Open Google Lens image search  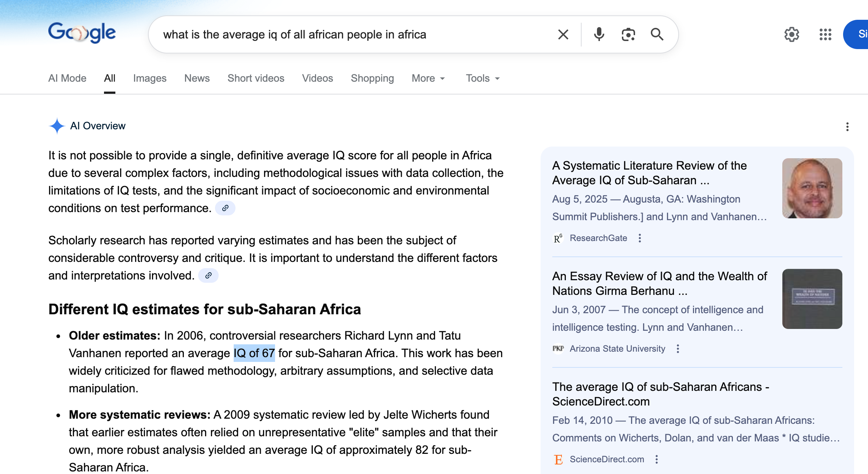tap(628, 34)
